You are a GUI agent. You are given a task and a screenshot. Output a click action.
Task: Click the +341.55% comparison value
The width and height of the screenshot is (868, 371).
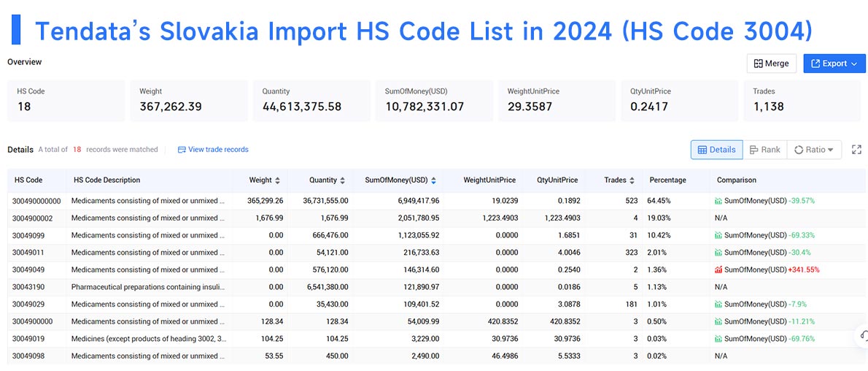[803, 269]
